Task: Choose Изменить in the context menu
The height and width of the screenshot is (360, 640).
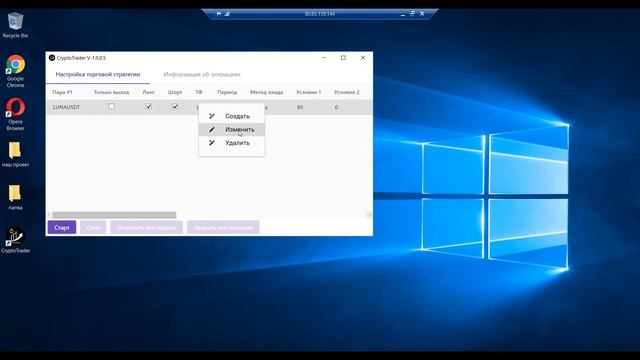Action: coord(231,129)
